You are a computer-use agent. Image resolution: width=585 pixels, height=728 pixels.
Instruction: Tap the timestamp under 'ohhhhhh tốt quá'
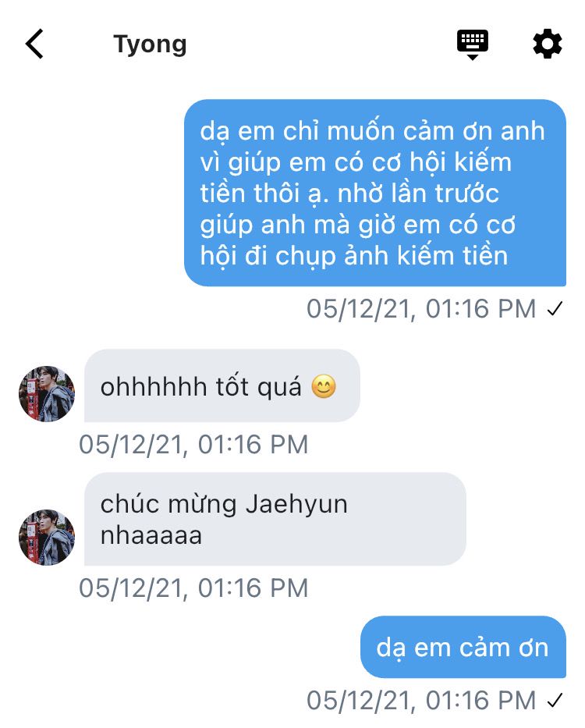[x=193, y=444]
